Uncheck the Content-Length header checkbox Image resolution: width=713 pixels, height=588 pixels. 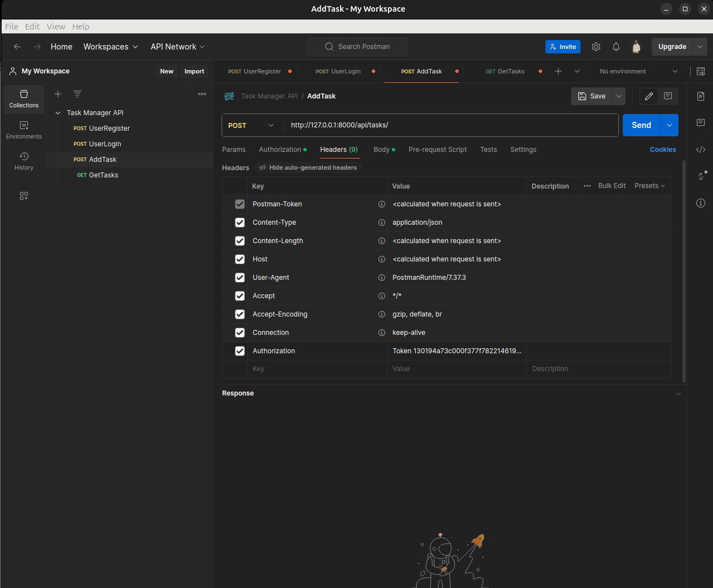tap(240, 241)
